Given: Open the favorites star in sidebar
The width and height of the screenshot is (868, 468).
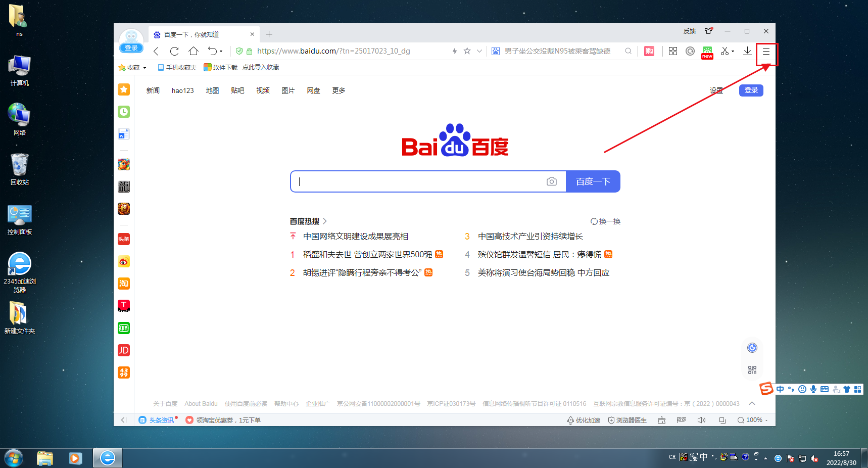Looking at the screenshot, I should [124, 89].
